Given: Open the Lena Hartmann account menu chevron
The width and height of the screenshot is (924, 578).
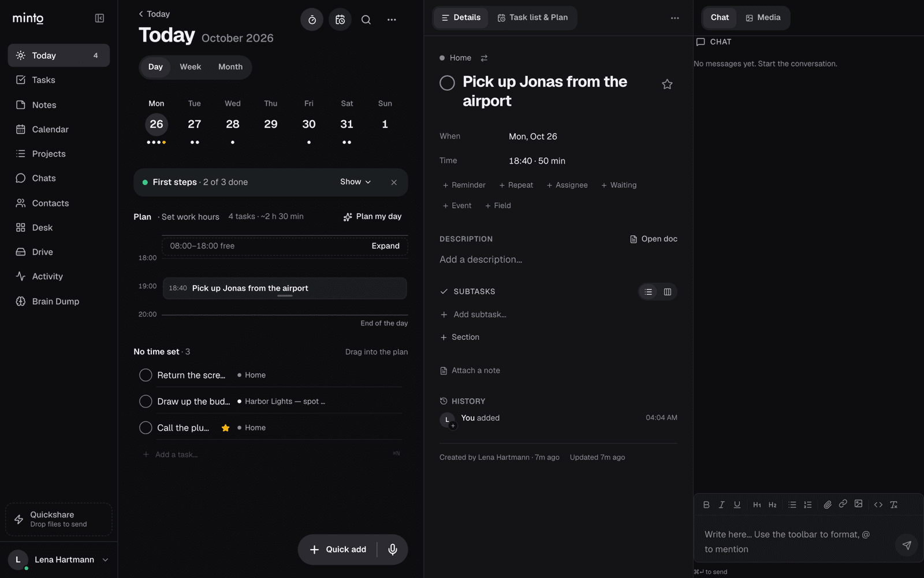Looking at the screenshot, I should (105, 560).
